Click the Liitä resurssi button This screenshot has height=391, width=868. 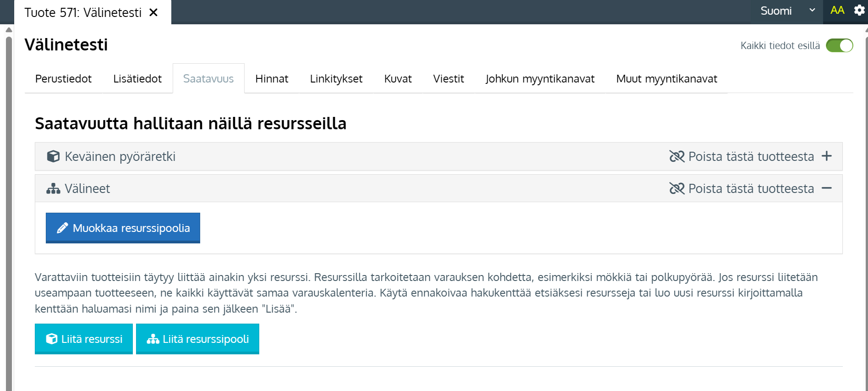pyautogui.click(x=84, y=339)
